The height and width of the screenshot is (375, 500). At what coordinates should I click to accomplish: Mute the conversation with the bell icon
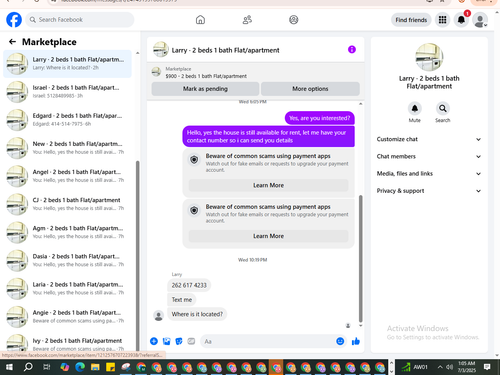point(415,108)
